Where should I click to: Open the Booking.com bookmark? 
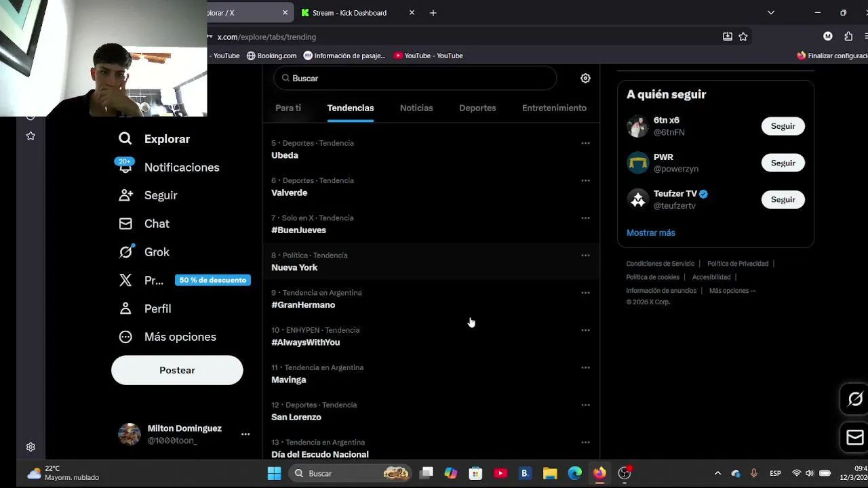271,56
